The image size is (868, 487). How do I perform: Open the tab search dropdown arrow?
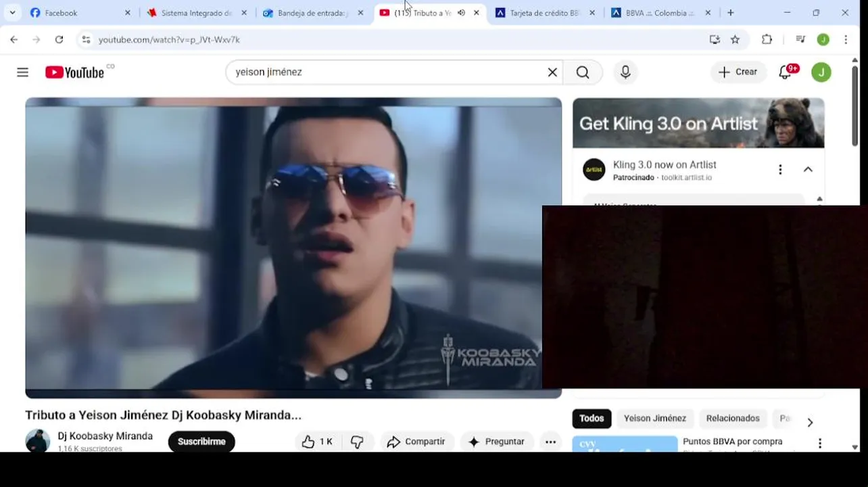pos(12,13)
